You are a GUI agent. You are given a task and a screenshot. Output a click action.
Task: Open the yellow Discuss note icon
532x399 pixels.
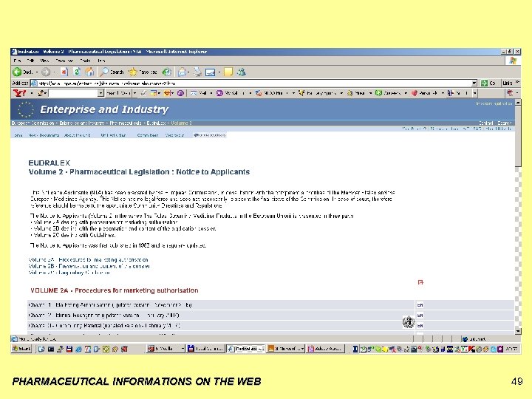point(228,72)
